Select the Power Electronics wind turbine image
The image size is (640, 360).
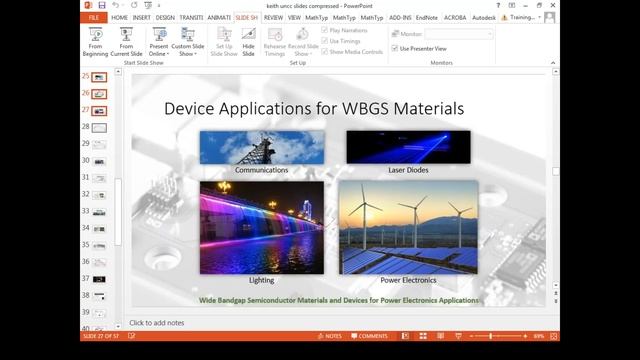point(408,227)
